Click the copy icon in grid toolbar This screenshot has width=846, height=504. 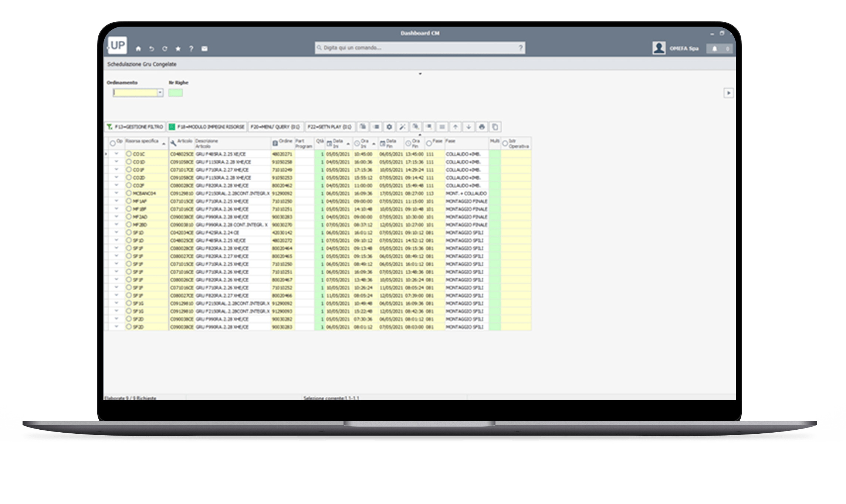[x=495, y=127]
